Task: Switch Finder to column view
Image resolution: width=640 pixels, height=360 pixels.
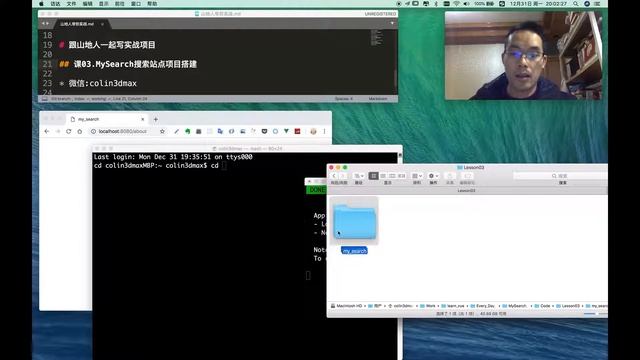Action: click(392, 176)
